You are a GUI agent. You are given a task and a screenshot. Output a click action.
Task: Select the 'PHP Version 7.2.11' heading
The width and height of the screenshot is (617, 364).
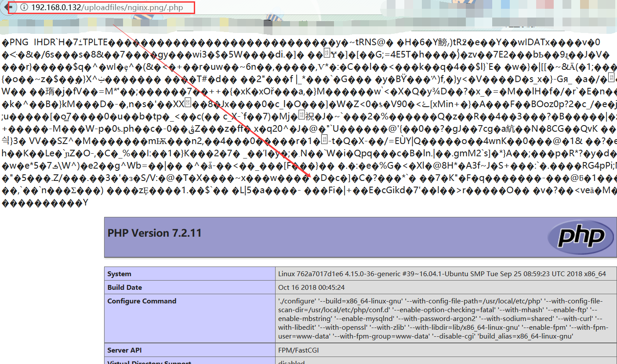coord(154,233)
